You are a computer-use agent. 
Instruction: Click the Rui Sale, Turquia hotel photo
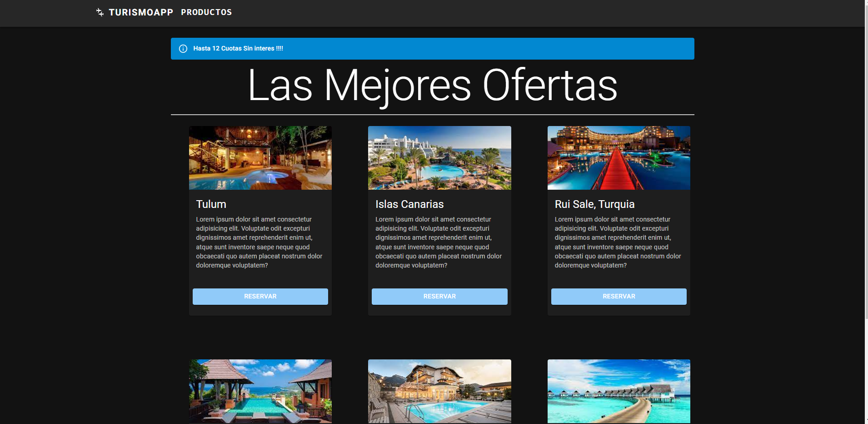619,158
